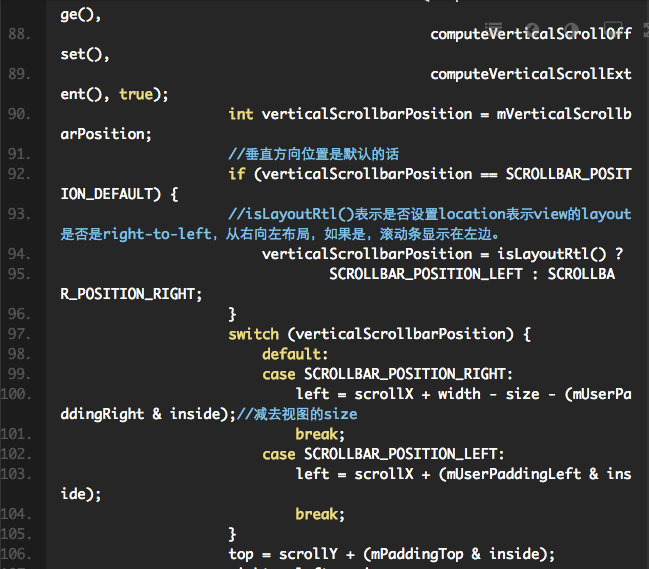The height and width of the screenshot is (569, 649).
Task: Click the 'int' keyword on line 90
Action: (x=241, y=114)
